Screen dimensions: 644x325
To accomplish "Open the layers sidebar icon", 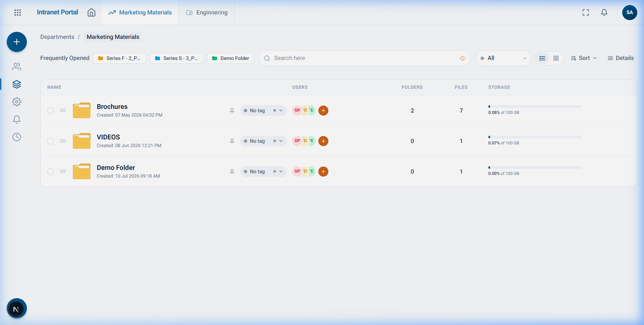I will pyautogui.click(x=17, y=84).
